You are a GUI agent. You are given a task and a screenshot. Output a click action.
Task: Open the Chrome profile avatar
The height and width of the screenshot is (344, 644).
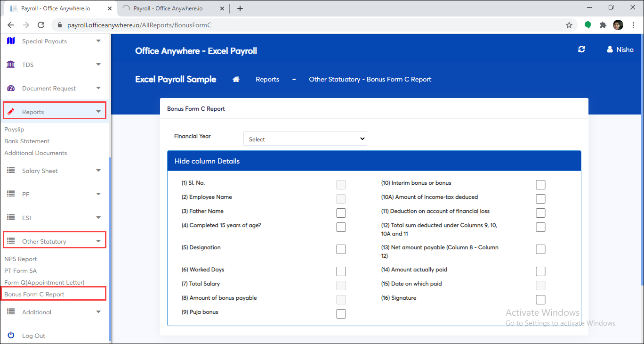tap(618, 25)
